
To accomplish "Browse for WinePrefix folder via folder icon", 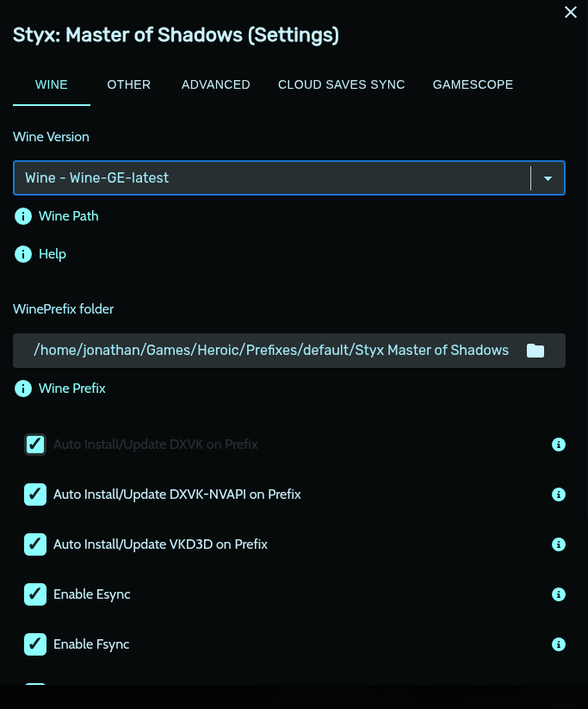I will click(x=535, y=351).
